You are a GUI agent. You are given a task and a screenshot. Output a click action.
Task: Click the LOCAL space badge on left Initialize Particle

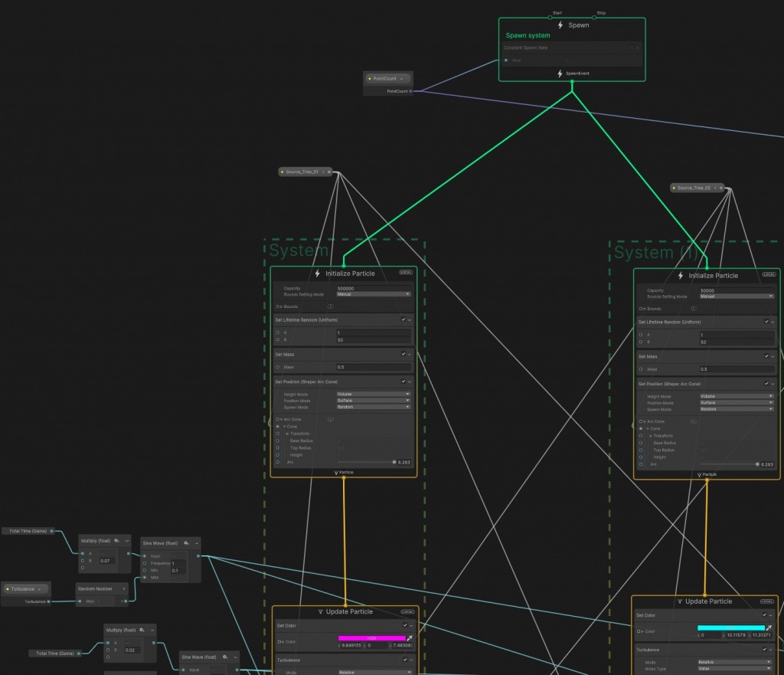[406, 272]
